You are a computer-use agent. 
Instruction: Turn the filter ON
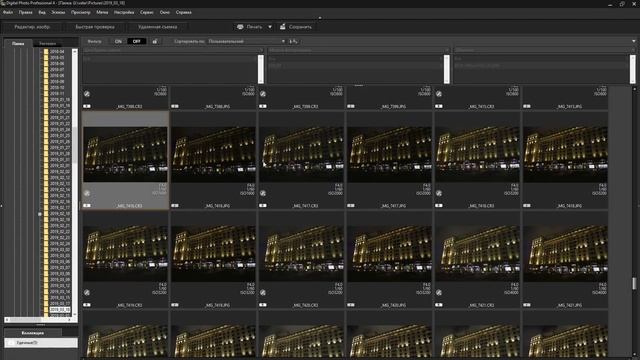(x=118, y=41)
